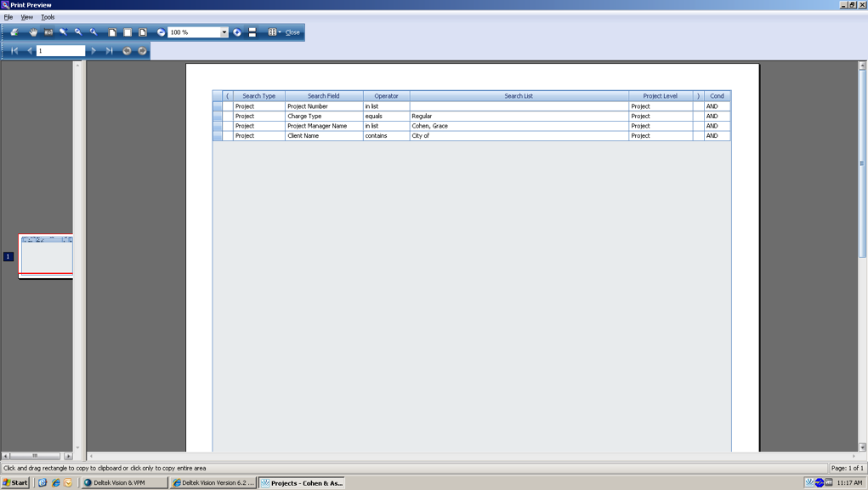Click the Windows Start button
The image size is (868, 490).
[x=15, y=482]
